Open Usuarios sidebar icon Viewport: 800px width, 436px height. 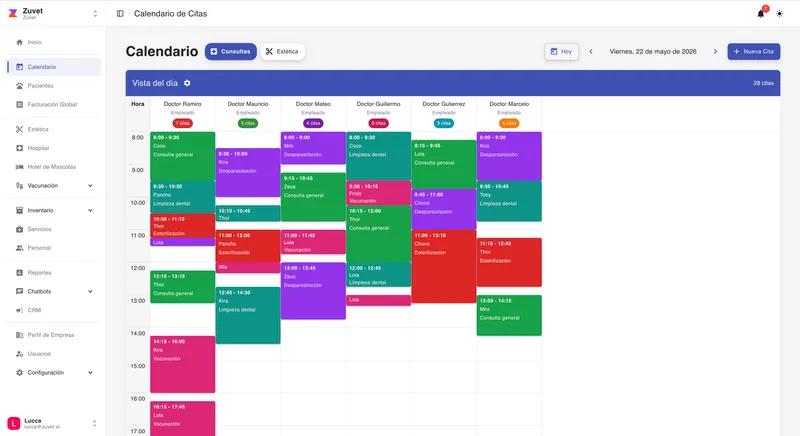pos(19,354)
